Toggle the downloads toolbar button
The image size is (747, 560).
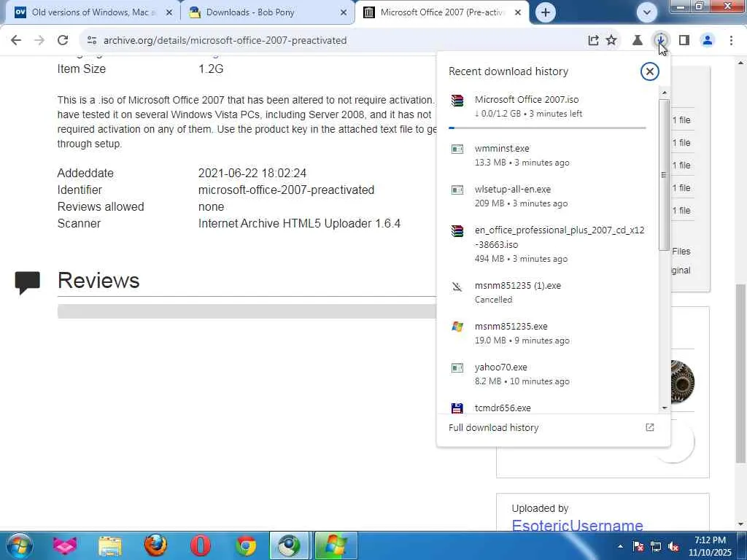pos(661,41)
